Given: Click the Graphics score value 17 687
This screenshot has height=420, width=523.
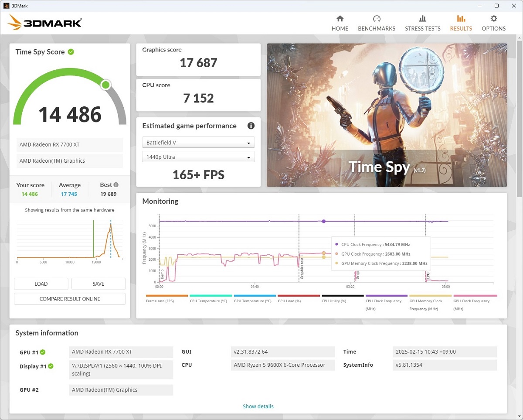Looking at the screenshot, I should pos(198,63).
